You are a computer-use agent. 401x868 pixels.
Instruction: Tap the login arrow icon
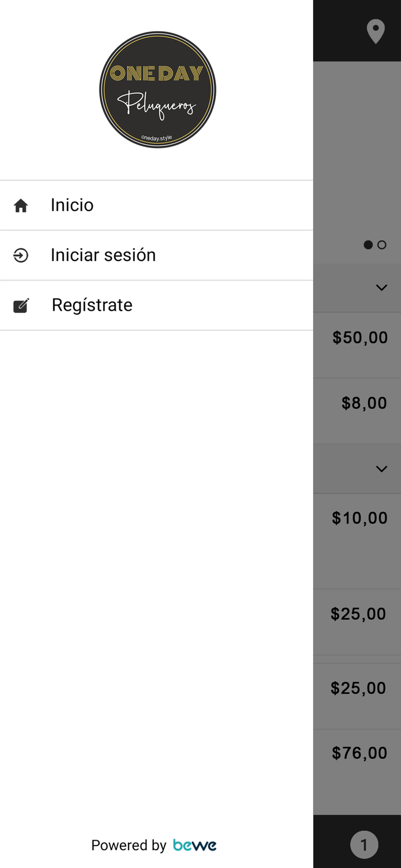pos(21,255)
